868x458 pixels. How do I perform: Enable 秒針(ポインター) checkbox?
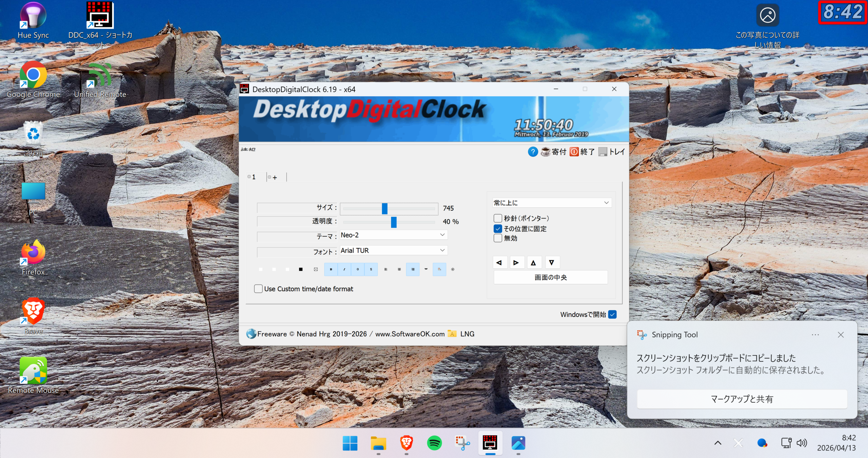pos(498,218)
